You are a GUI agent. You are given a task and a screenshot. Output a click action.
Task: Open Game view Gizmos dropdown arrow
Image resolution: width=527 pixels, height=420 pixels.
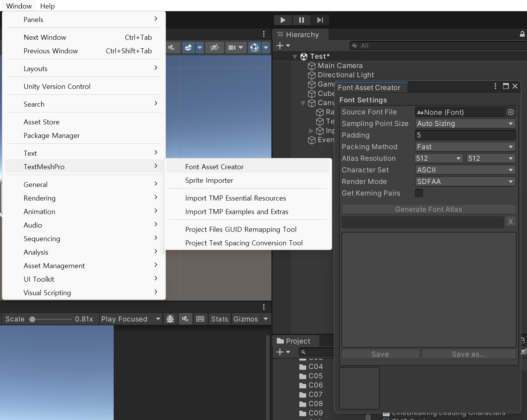pyautogui.click(x=266, y=319)
